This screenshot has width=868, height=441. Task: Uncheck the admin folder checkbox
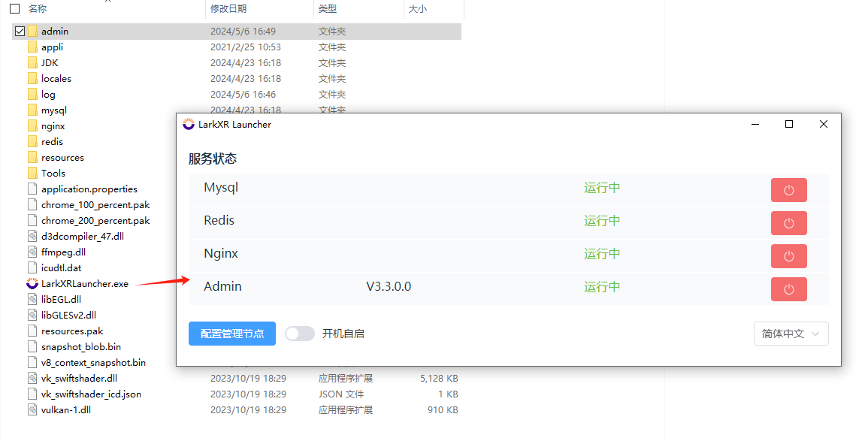tap(20, 31)
